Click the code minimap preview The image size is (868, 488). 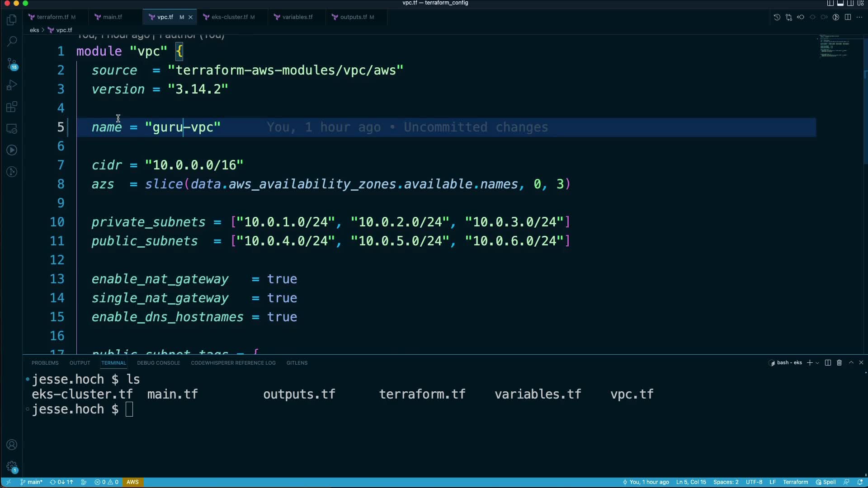point(835,46)
